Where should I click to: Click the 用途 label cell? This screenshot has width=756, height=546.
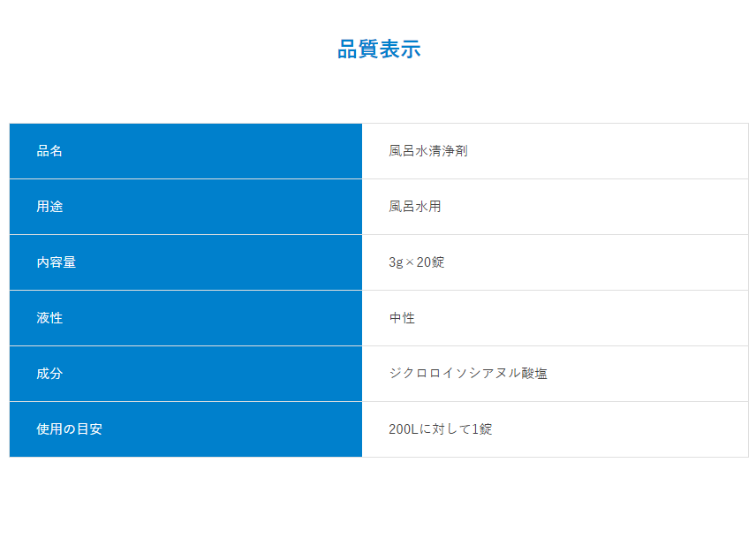(x=49, y=207)
